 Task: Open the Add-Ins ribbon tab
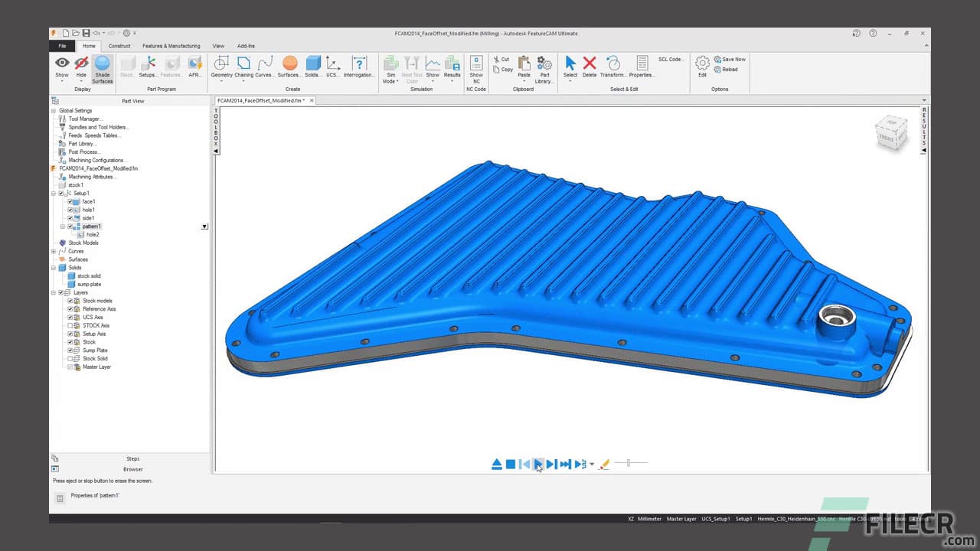(x=245, y=46)
